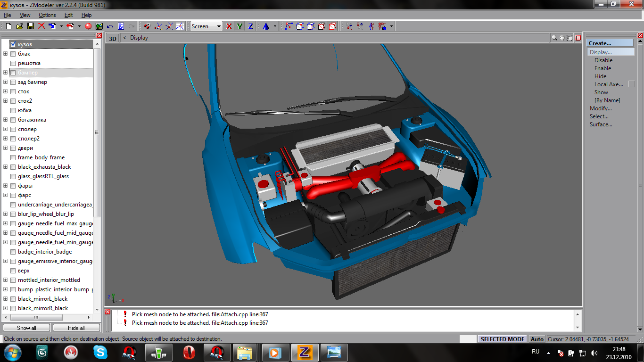Select the viewport pan hand tool
This screenshot has width=644, height=362.
coord(562,38)
